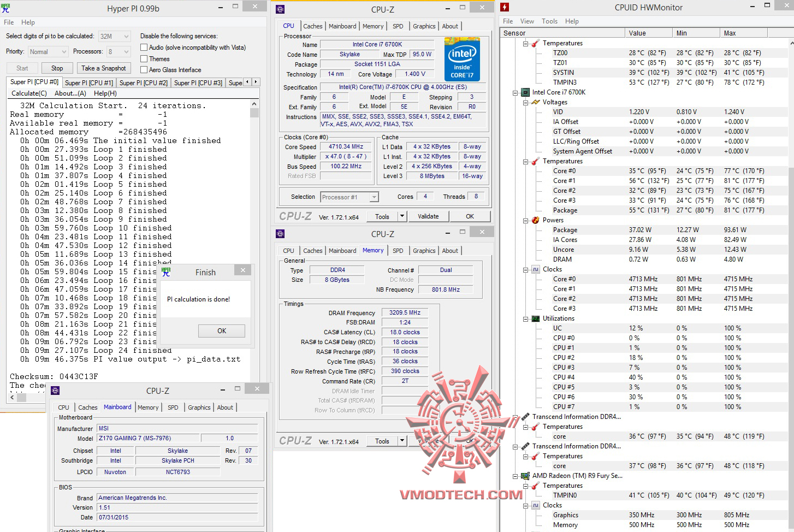Select the Uncore power row

click(x=644, y=250)
